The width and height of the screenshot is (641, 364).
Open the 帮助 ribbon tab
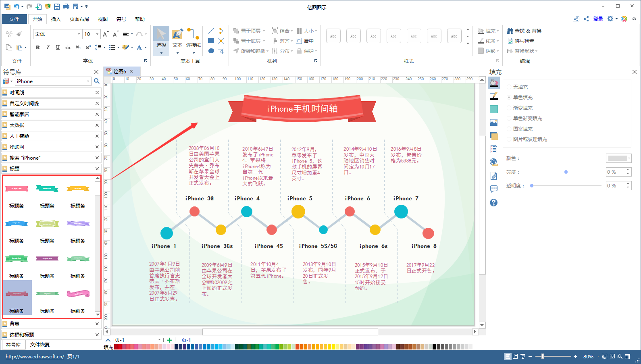139,19
